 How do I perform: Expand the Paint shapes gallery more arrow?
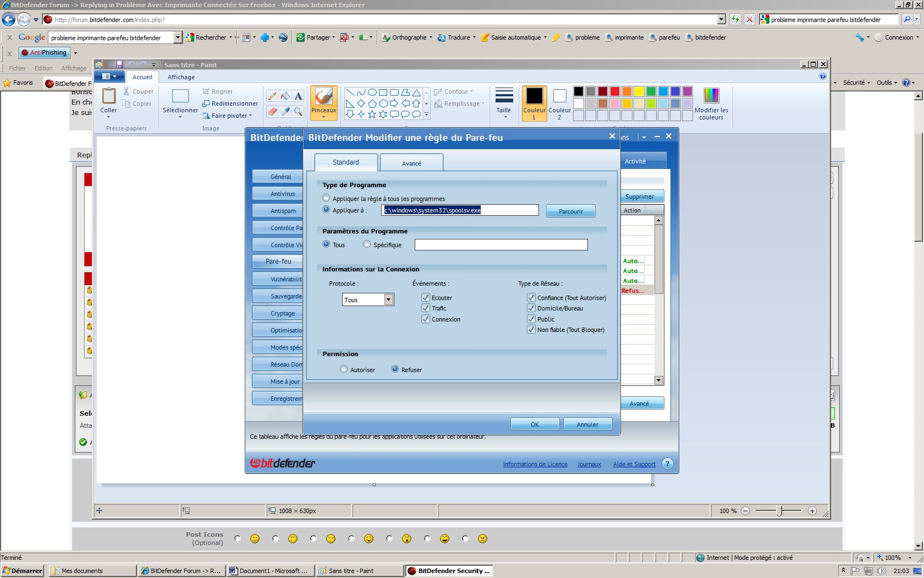tap(426, 114)
